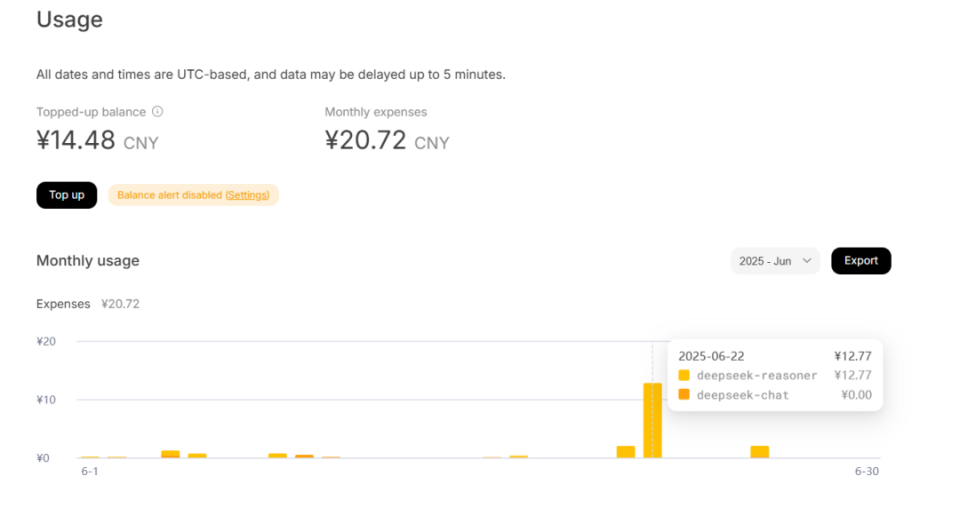Click the 6-30 label on the chart axis

[x=866, y=471]
